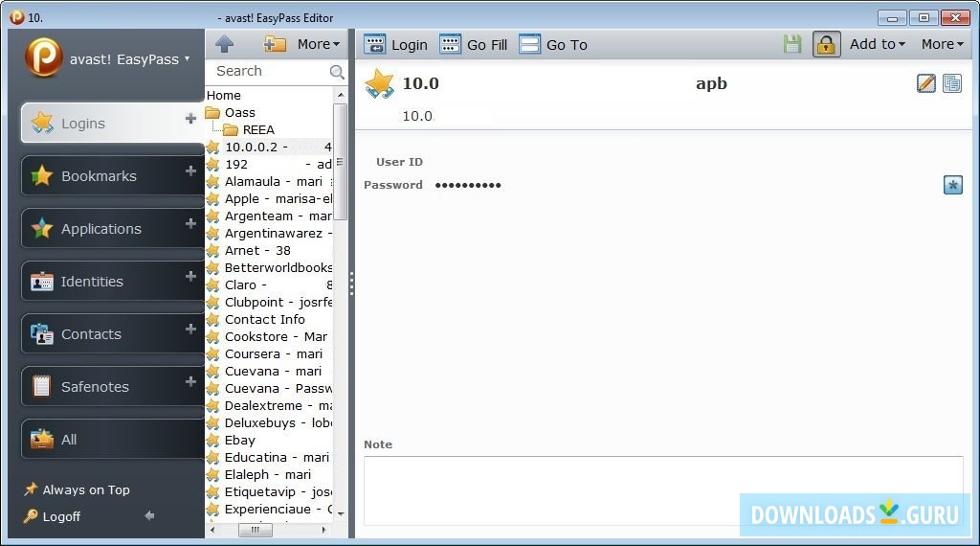Collapse sidebar with left arrow icon
980x546 pixels.
coord(149,516)
